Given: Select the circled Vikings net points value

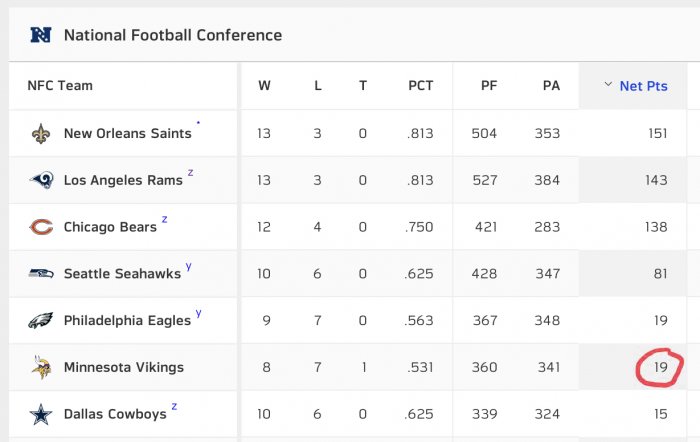Looking at the screenshot, I should point(661,367).
